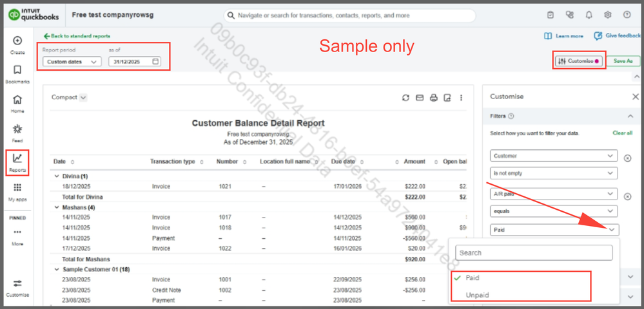
Task: Click invoice number 1022
Action: coord(225,248)
